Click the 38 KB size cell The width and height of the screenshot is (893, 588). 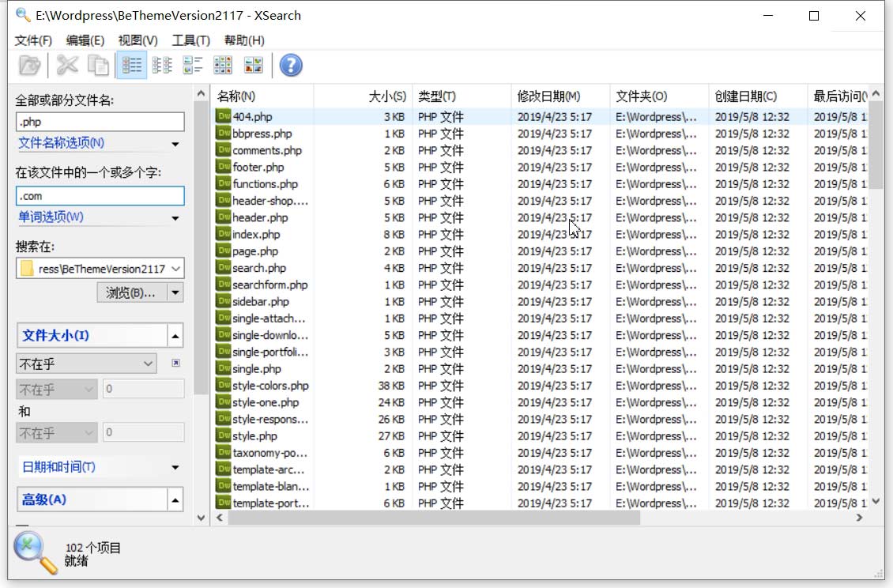pos(391,386)
